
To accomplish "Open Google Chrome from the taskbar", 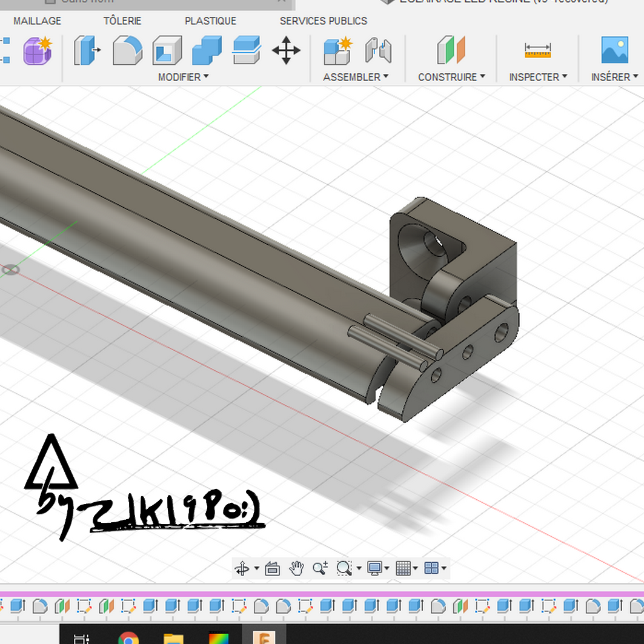I will pyautogui.click(x=128, y=637).
